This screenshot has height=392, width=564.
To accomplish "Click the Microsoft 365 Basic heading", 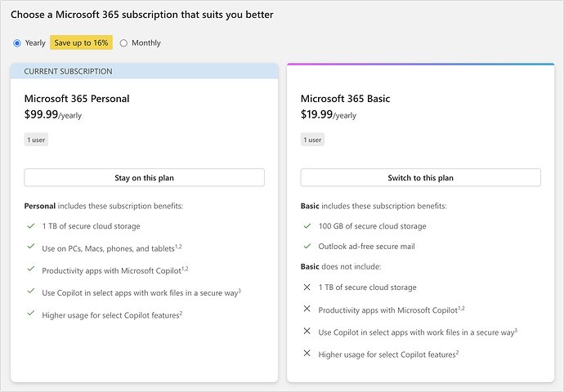I will [345, 99].
